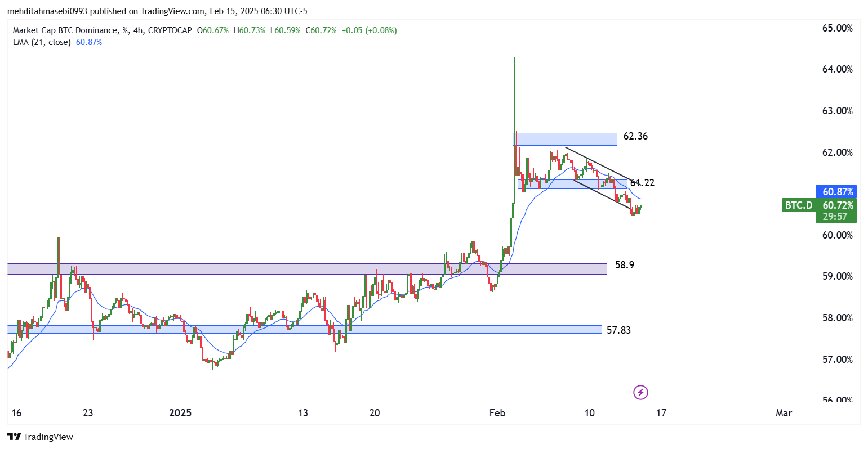Click the date label 20 on time axis
The height and width of the screenshot is (449, 868).
pos(375,413)
